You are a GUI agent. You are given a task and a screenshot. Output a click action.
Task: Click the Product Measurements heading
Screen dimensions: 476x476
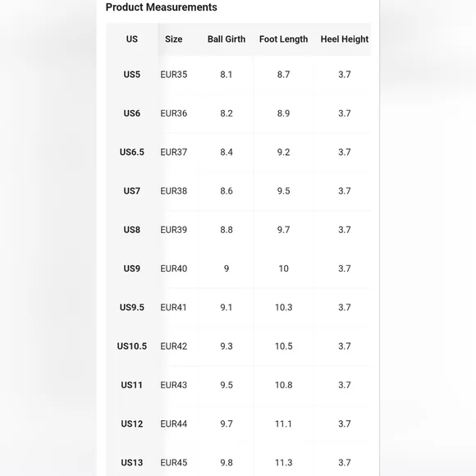(x=161, y=7)
